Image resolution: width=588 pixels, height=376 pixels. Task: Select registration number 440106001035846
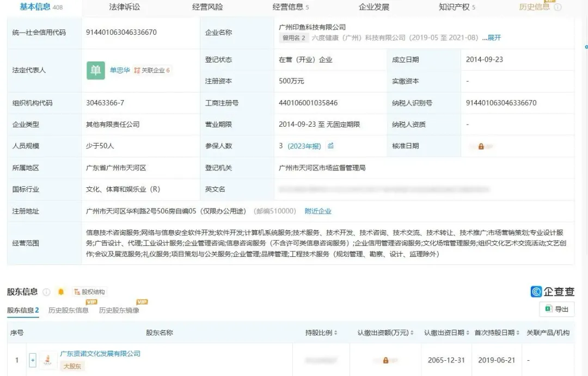(x=308, y=103)
